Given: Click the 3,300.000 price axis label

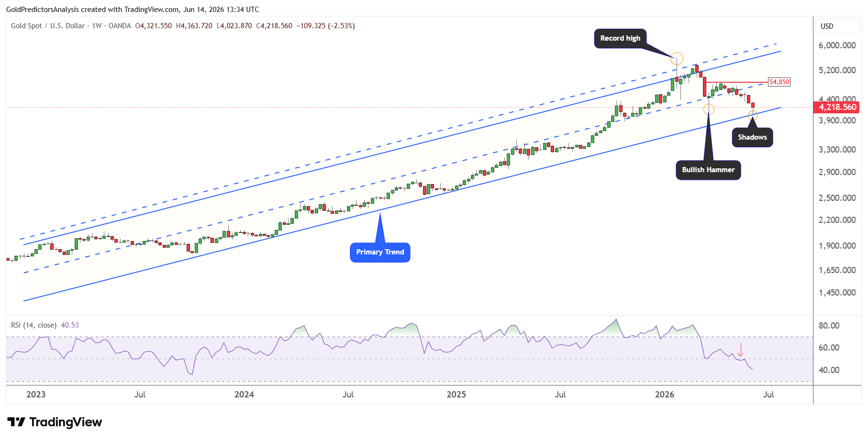Looking at the screenshot, I should pos(837,150).
